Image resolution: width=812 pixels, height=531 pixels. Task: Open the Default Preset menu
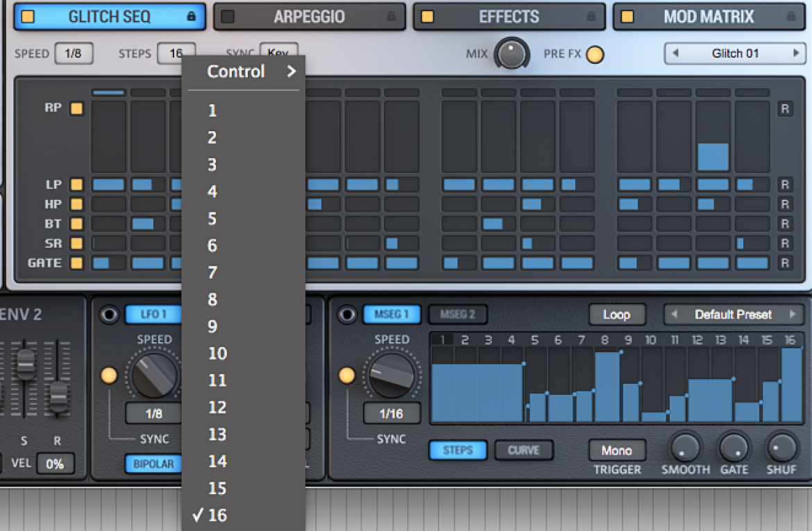[734, 314]
